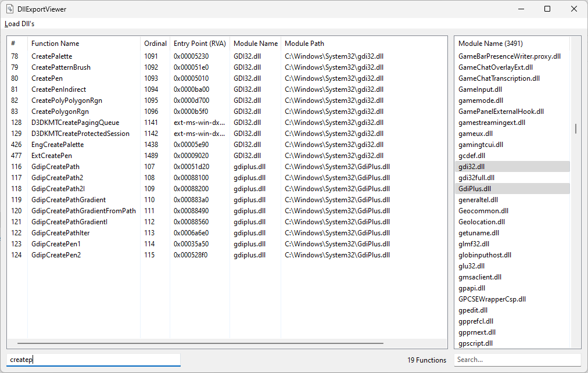Select gamestreamingext.dll module
Image resolution: width=588 pixels, height=373 pixels.
[x=512, y=123]
